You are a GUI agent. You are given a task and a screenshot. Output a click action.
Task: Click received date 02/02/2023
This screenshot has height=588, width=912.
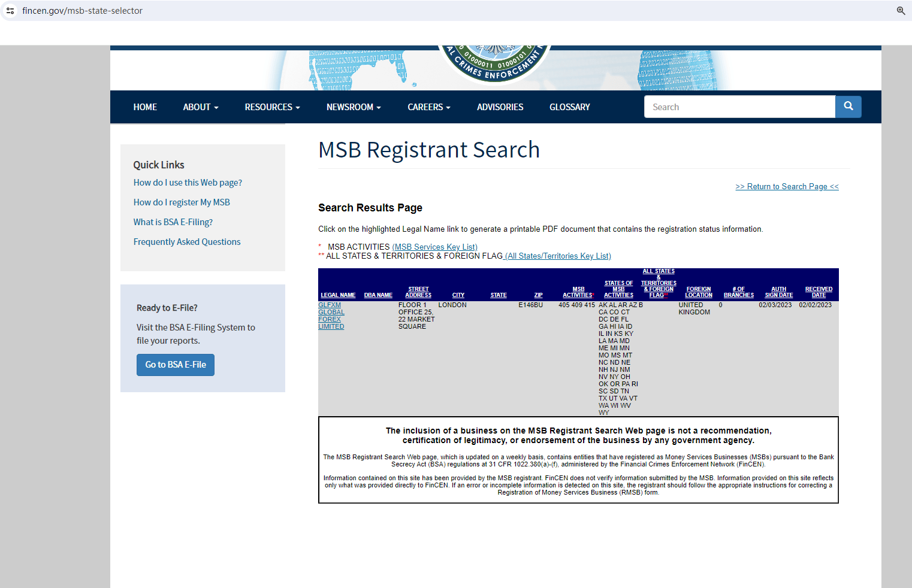816,305
